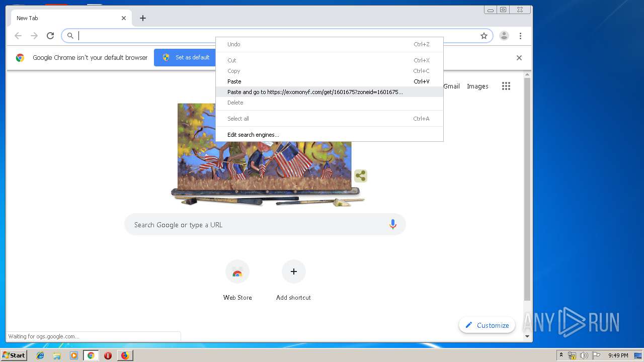Open volume control in system tray

[584, 355]
